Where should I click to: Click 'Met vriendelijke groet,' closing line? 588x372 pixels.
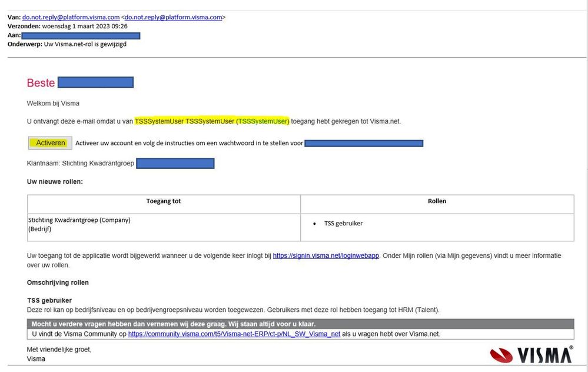tap(59, 350)
